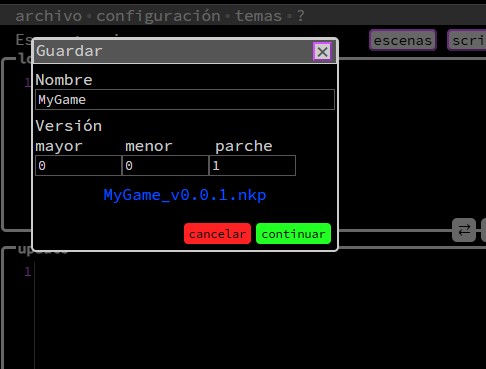The width and height of the screenshot is (486, 369).
Task: Click the parche version field
Action: point(252,165)
